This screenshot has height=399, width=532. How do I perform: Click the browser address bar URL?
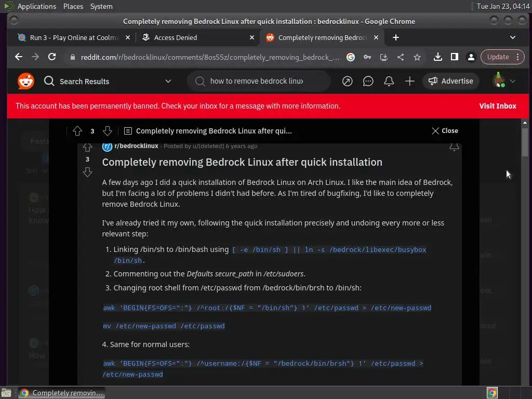tap(210, 57)
